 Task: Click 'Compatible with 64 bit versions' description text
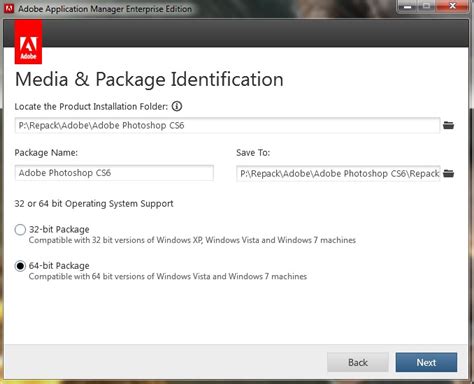click(x=168, y=276)
